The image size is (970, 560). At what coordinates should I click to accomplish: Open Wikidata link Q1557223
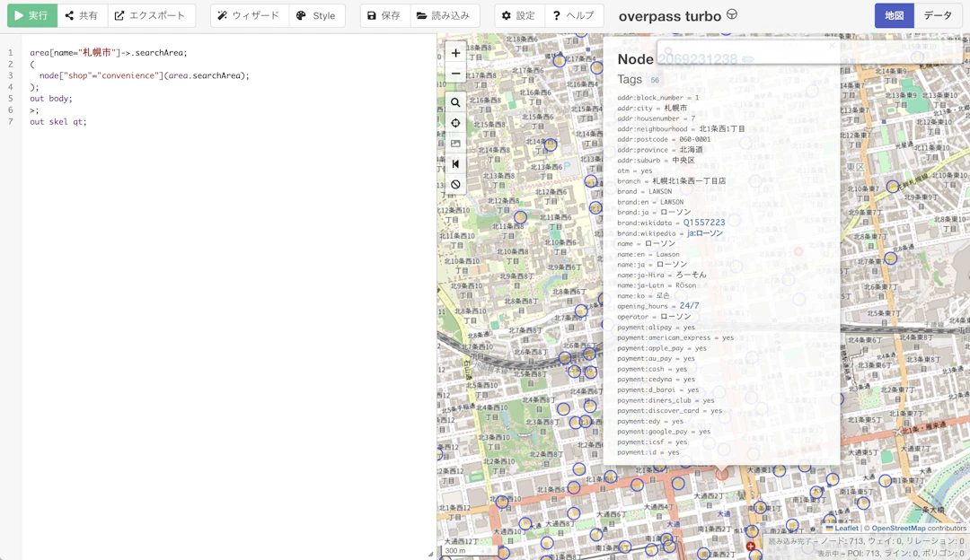[x=704, y=223]
